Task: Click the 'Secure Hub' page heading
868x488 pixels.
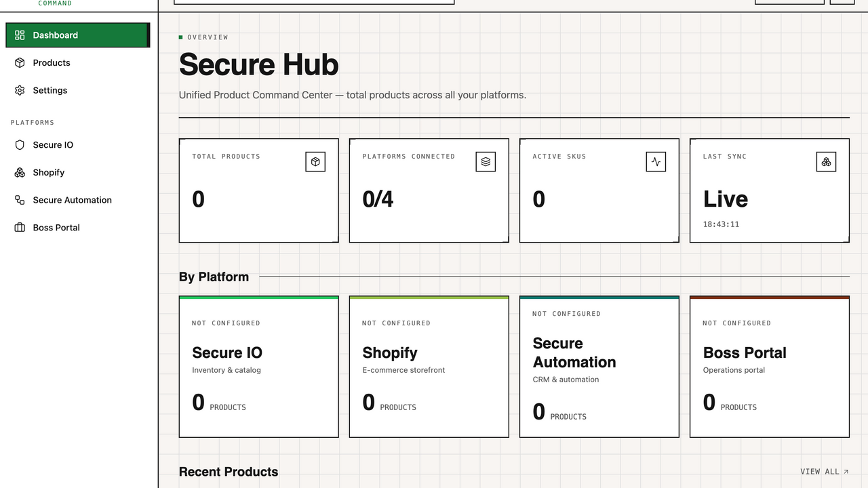Action: pyautogui.click(x=259, y=64)
